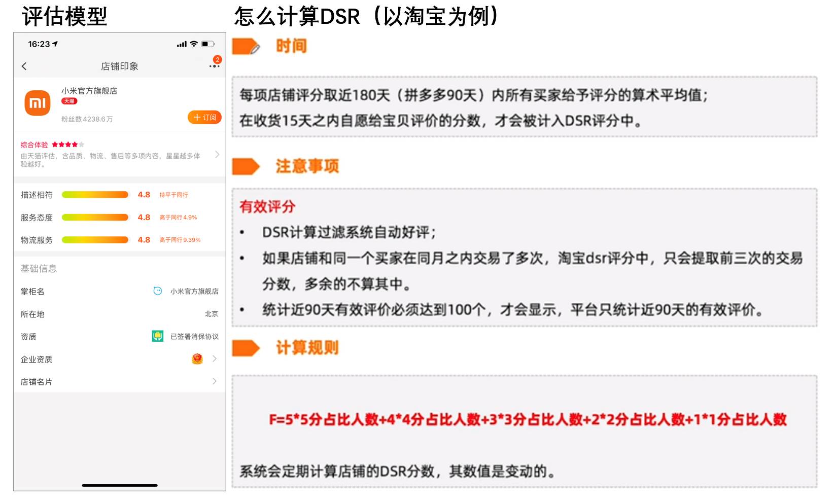
Task: Select the 物流服务 rating bar
Action: coord(95,240)
